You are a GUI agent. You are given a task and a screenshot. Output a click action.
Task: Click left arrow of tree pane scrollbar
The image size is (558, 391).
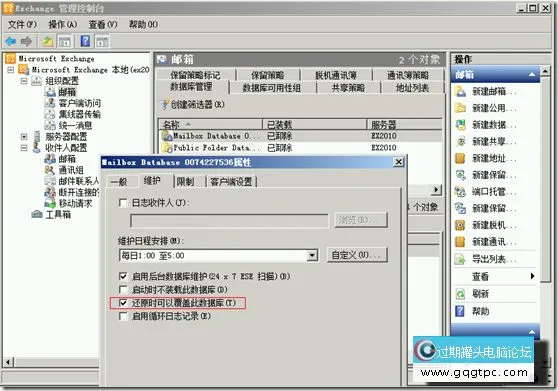pyautogui.click(x=8, y=363)
